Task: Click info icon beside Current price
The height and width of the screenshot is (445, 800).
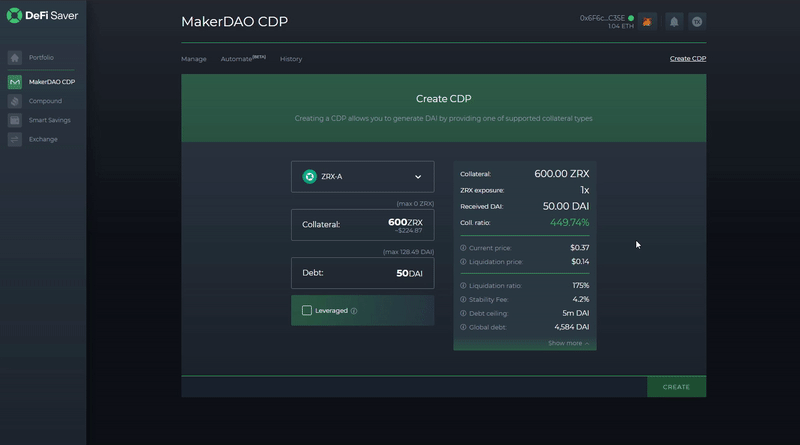Action: [463, 248]
